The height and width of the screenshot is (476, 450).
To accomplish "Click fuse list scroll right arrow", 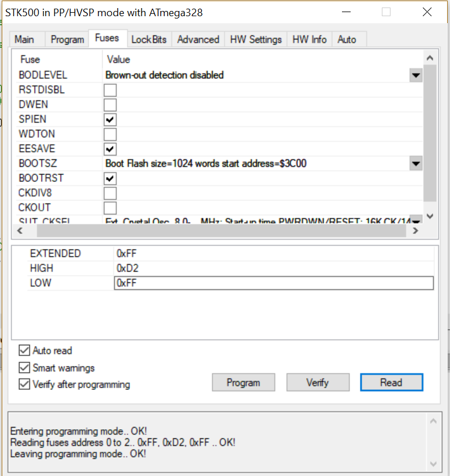I will 415,230.
